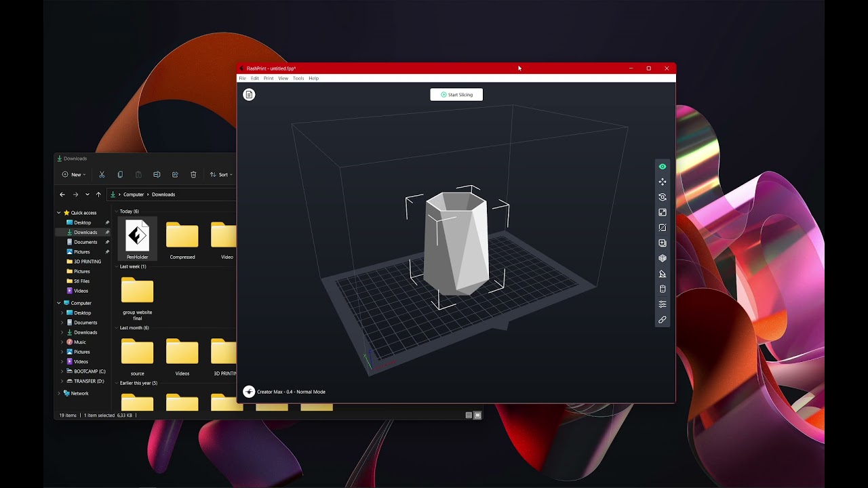The width and height of the screenshot is (868, 488).
Task: Collapse the Last month (6) group
Action: pos(117,328)
